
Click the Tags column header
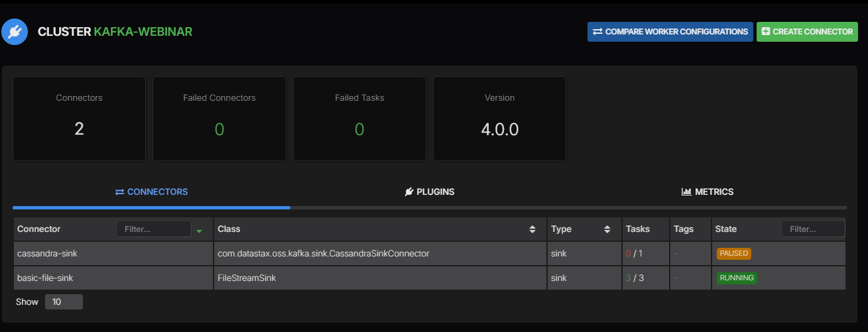pyautogui.click(x=690, y=229)
